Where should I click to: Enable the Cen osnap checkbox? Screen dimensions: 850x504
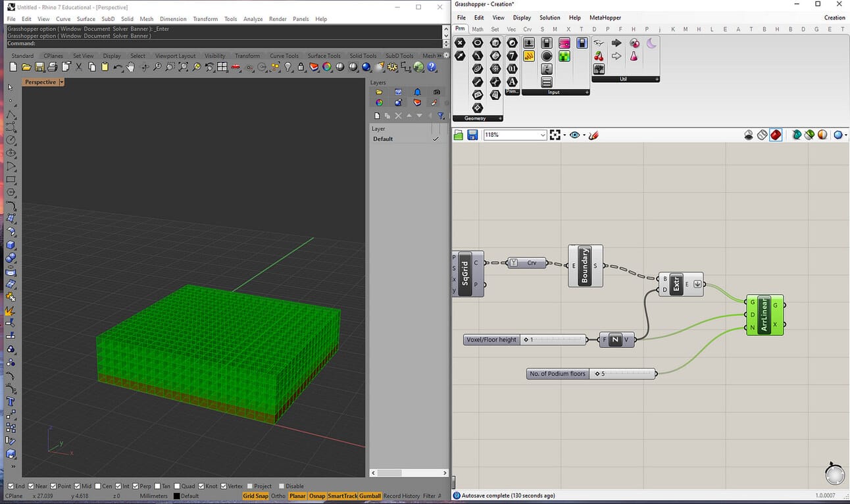click(x=98, y=486)
